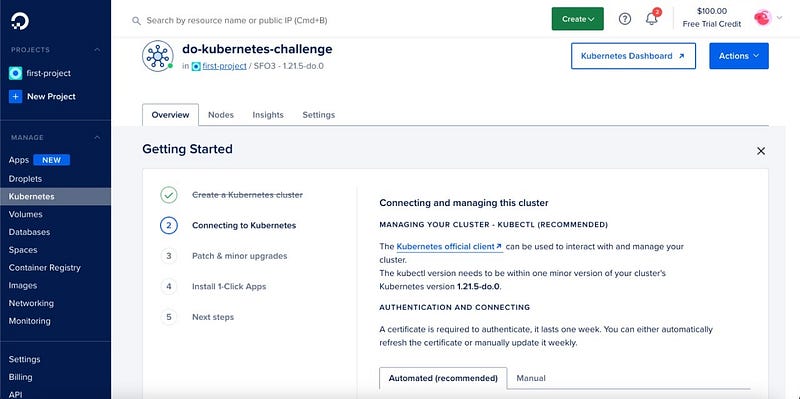The height and width of the screenshot is (399, 800).
Task: Click the user avatar icon
Action: point(762,18)
